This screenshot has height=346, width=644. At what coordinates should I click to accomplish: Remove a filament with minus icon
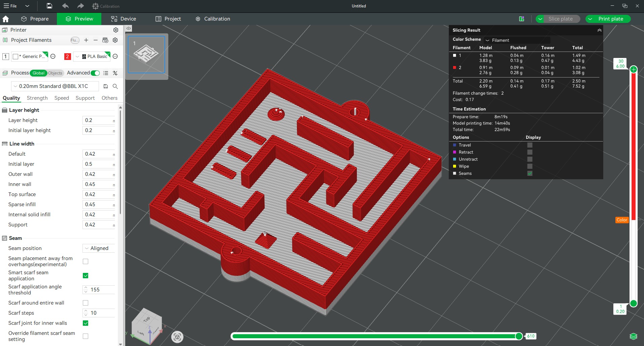click(x=96, y=40)
